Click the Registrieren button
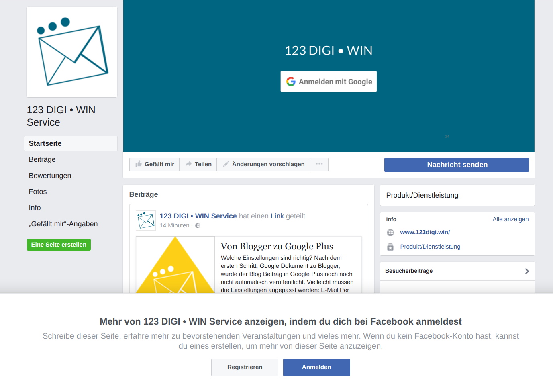The width and height of the screenshot is (553, 392). coord(245,367)
